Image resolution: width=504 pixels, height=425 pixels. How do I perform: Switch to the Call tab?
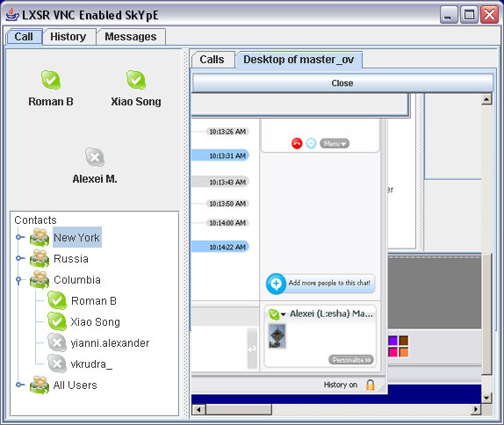click(x=24, y=37)
